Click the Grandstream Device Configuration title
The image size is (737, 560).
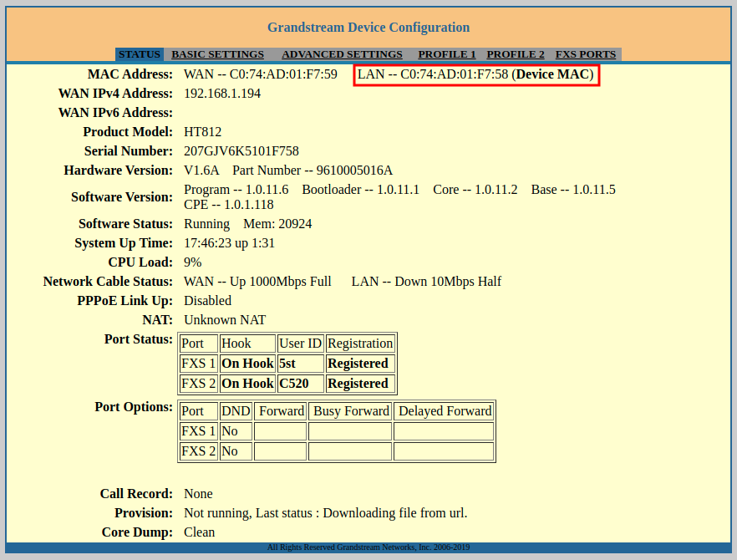pos(368,28)
